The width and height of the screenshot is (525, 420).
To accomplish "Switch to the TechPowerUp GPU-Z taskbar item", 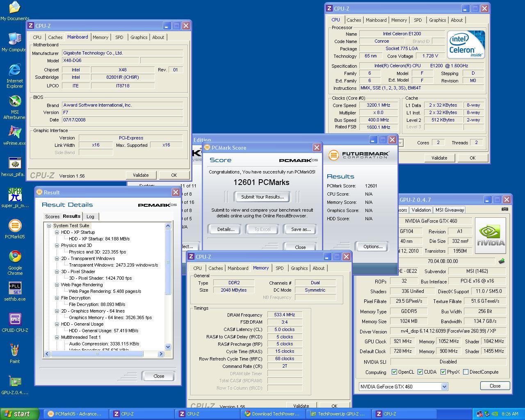I will (338, 414).
